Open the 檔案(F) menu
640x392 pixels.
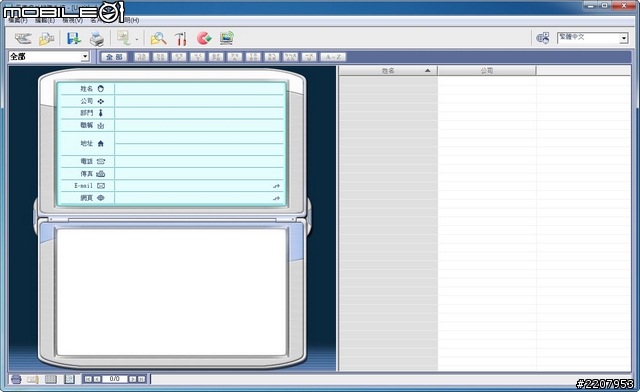(x=18, y=20)
